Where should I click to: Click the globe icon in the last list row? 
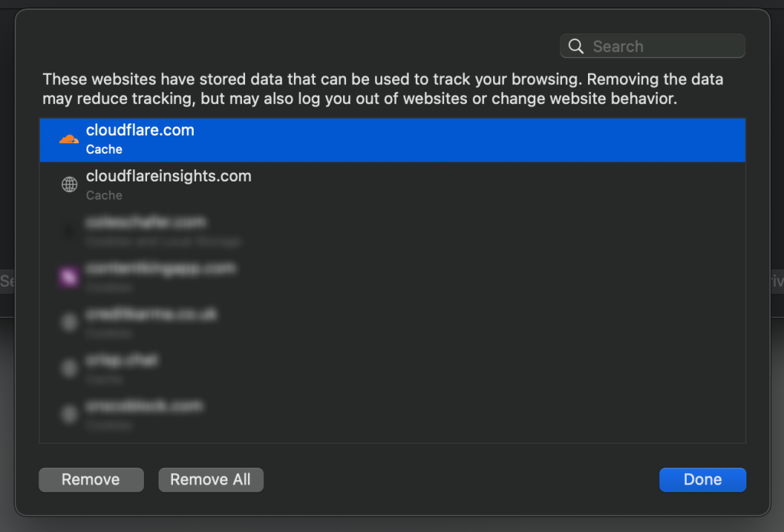coord(69,414)
